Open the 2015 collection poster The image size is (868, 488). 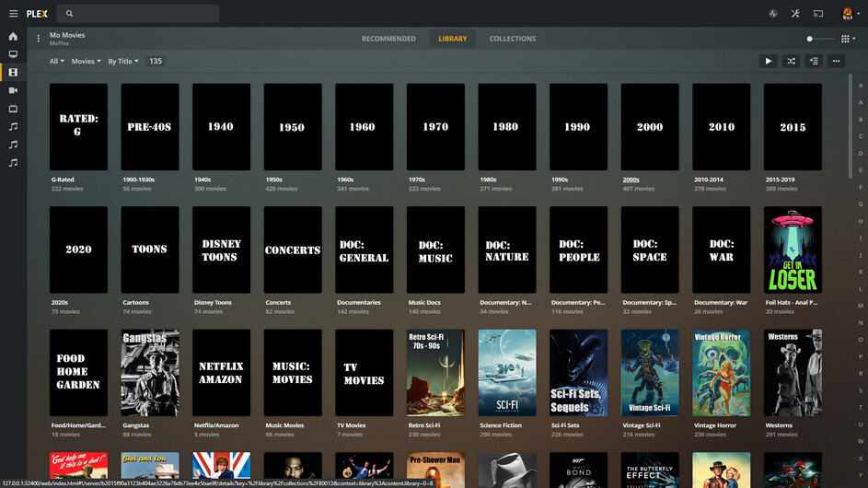click(793, 127)
